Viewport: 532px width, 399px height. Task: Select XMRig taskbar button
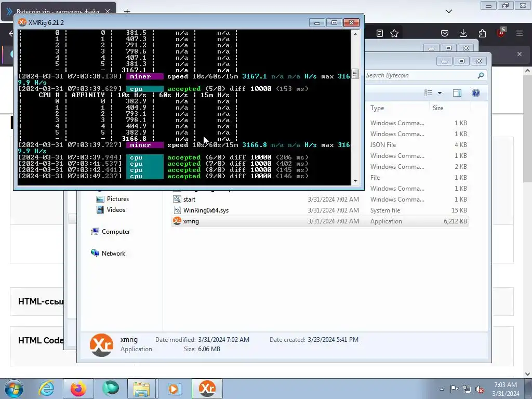(x=207, y=389)
